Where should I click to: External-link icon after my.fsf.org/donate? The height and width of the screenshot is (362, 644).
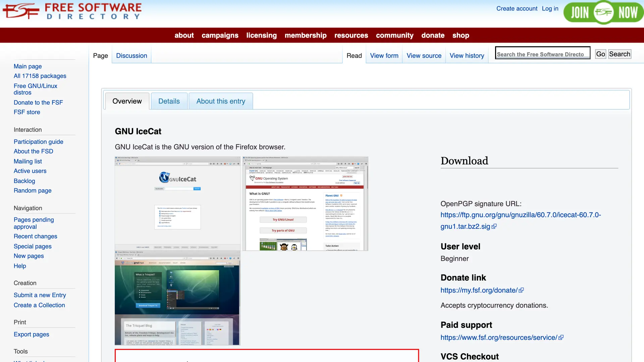[x=521, y=291]
